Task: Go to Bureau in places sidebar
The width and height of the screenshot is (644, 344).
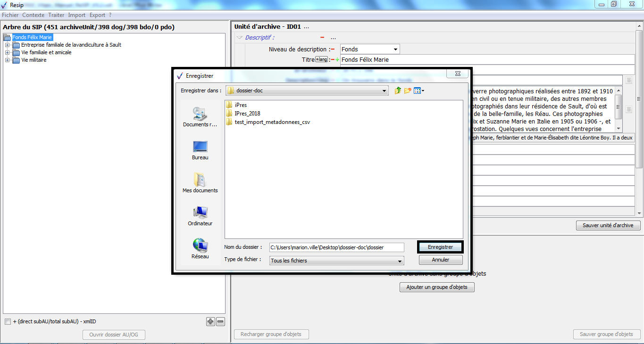Action: (200, 150)
